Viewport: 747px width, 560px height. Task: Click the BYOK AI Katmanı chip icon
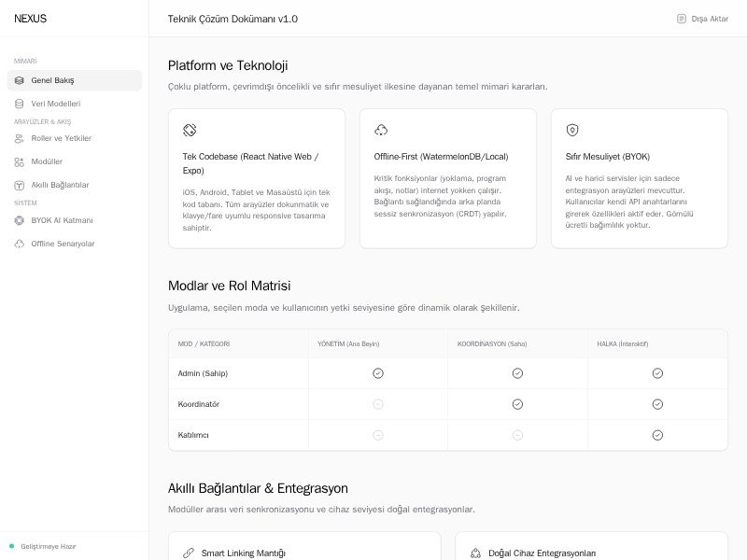click(20, 220)
